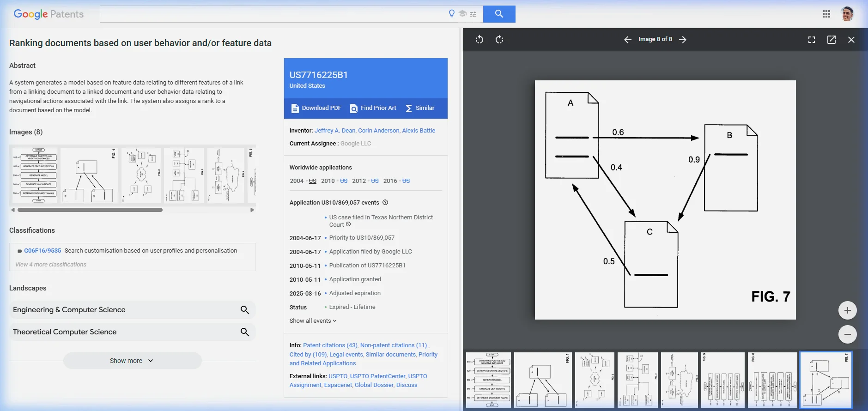This screenshot has width=868, height=411.
Task: Click Similar button
Action: coord(420,108)
